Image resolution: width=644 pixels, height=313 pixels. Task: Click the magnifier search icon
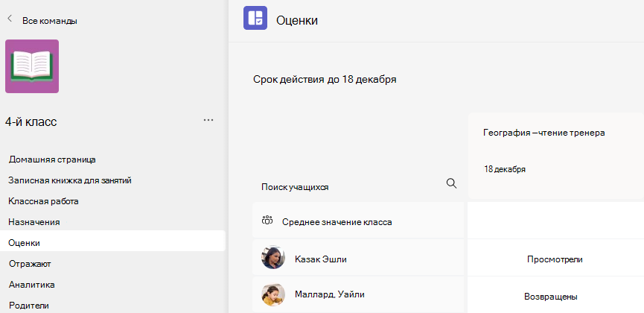[x=451, y=183]
